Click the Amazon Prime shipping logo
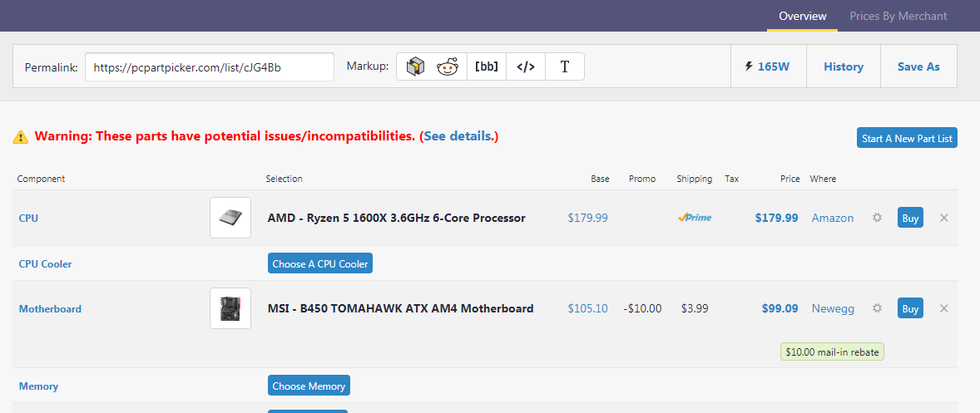 click(695, 218)
